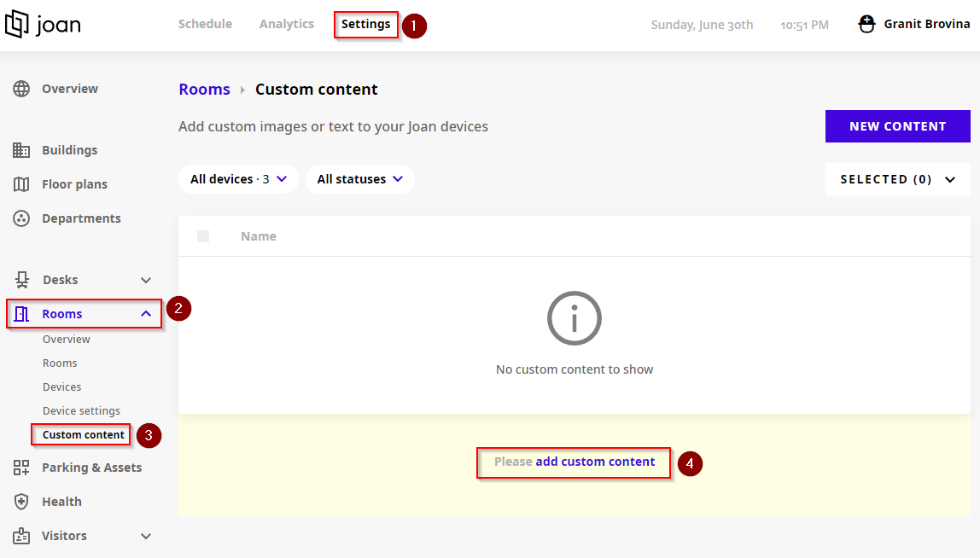Click the Floor plans map icon
The image size is (980, 558).
(x=21, y=184)
